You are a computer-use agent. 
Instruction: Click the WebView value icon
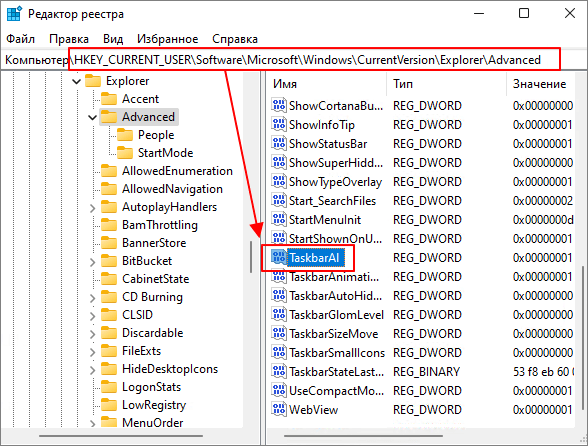[279, 410]
